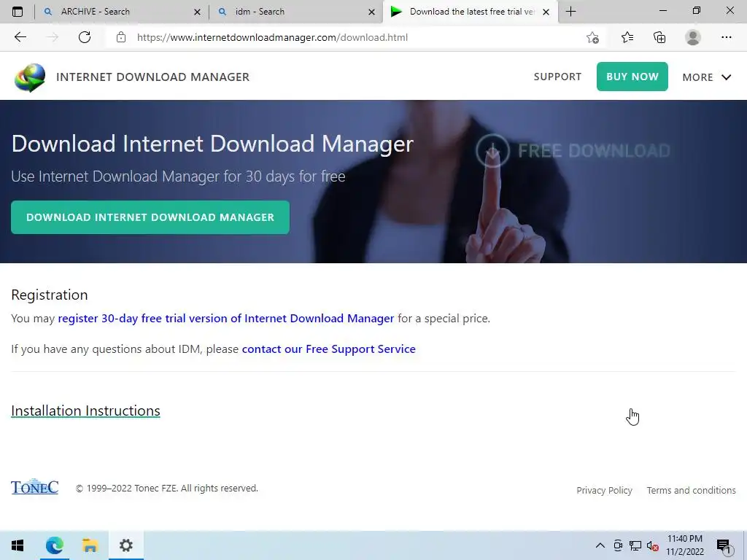Open the taskbar clock and date
This screenshot has height=560, width=747.
tap(684, 545)
